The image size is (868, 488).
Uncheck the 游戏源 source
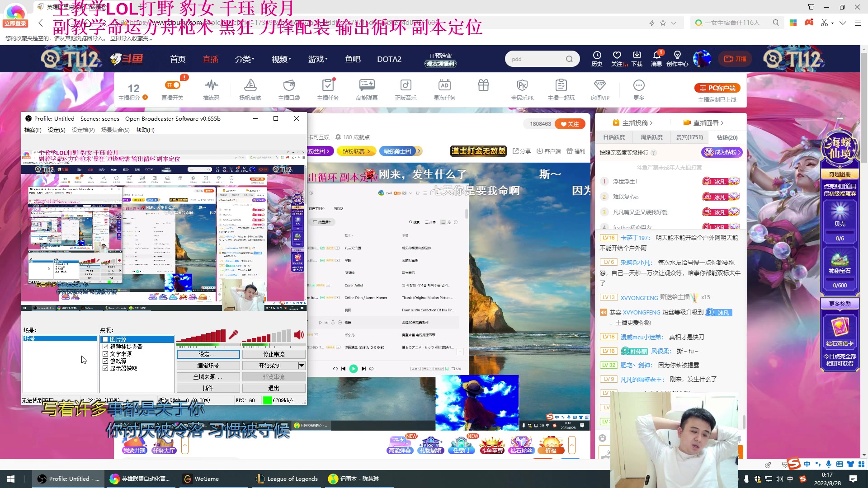[x=105, y=361]
